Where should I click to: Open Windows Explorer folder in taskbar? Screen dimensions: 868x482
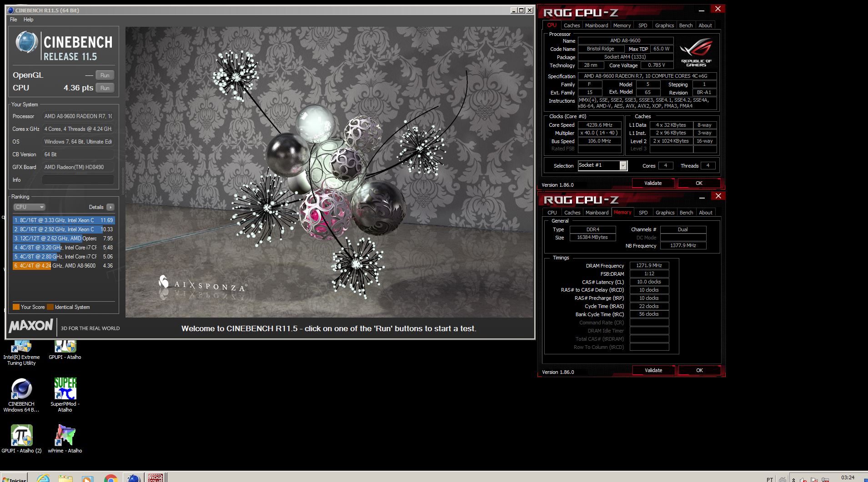point(65,478)
